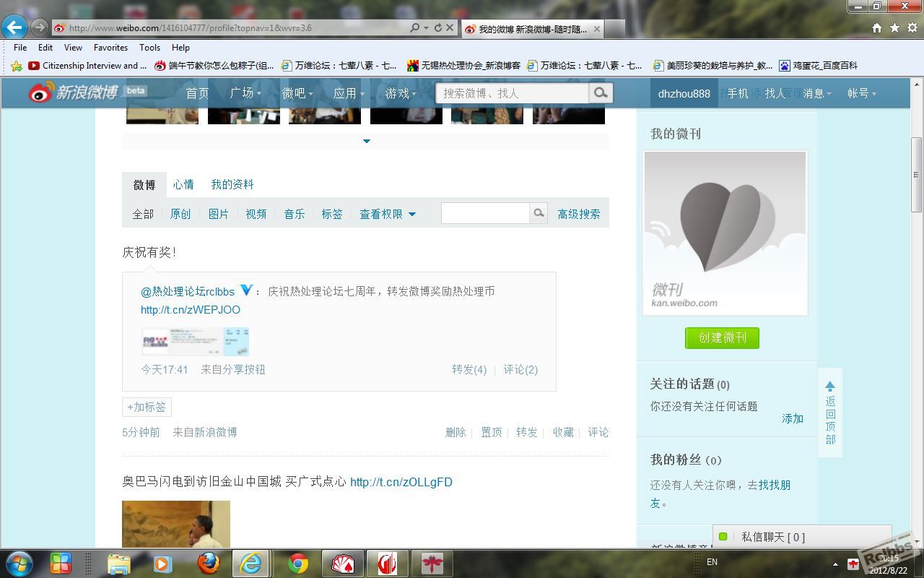This screenshot has height=578, width=924.
Task: Click the dhzhou888 username in the top bar
Action: tap(684, 93)
